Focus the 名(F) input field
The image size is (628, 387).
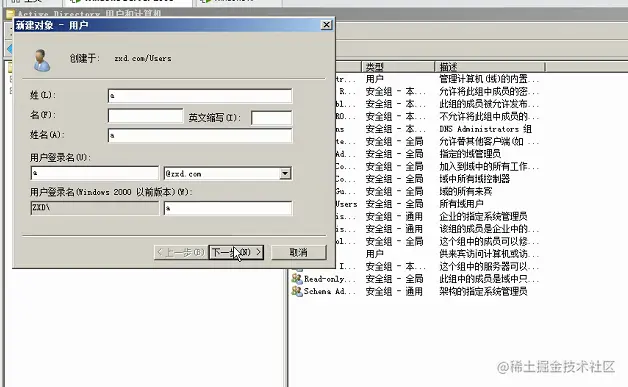(x=145, y=116)
